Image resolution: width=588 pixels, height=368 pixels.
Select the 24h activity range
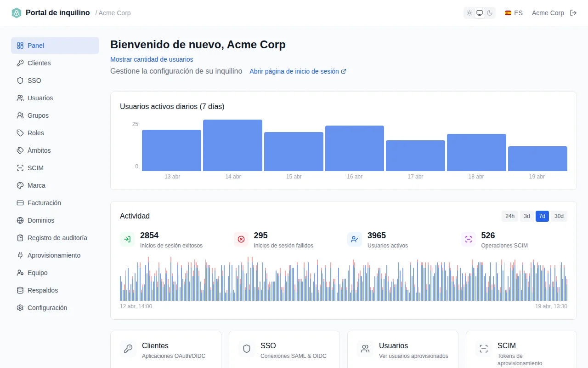coord(510,216)
